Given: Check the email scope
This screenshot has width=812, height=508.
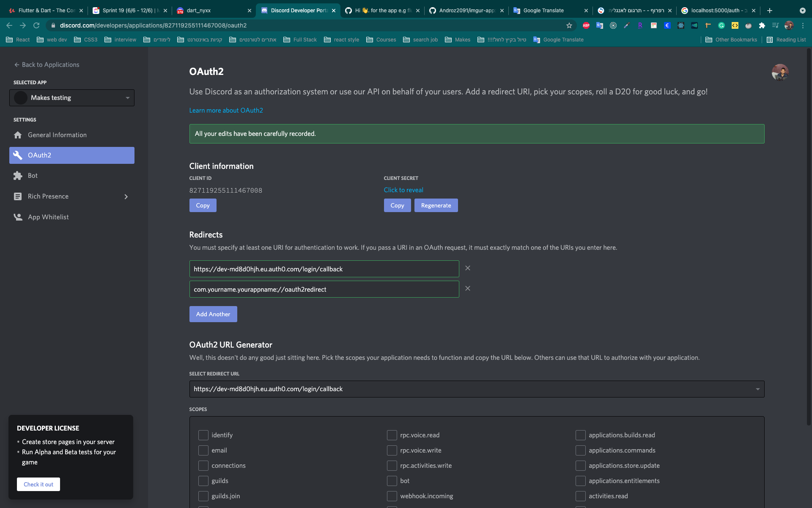Looking at the screenshot, I should [203, 450].
